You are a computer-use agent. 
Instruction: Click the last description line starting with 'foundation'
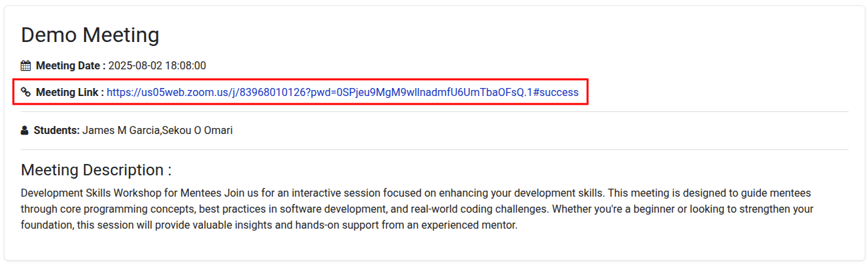269,225
